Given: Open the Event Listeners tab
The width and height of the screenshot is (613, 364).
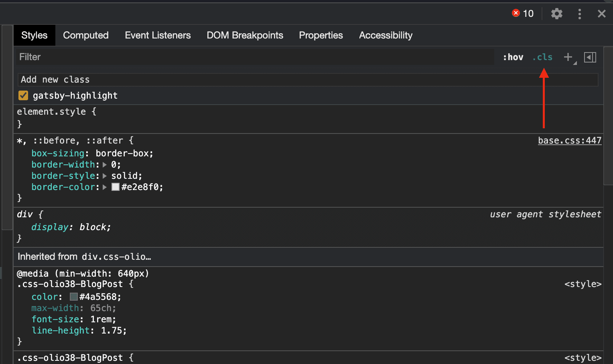Looking at the screenshot, I should point(158,35).
